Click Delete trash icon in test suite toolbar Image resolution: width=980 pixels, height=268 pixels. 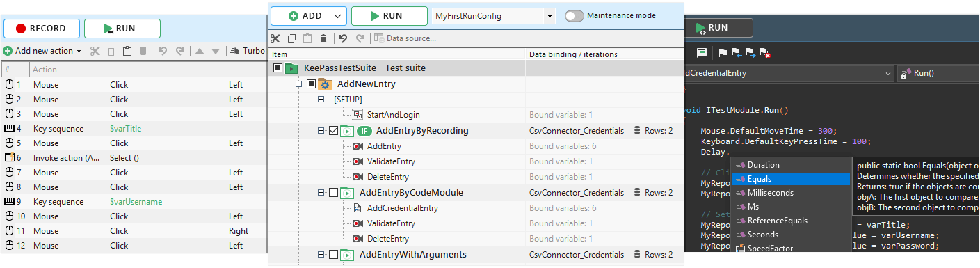coord(323,38)
